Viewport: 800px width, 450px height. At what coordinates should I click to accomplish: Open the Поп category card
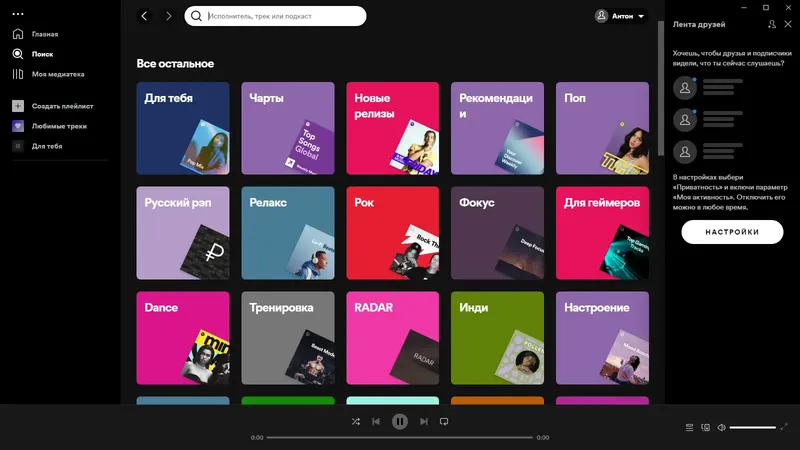pos(603,128)
